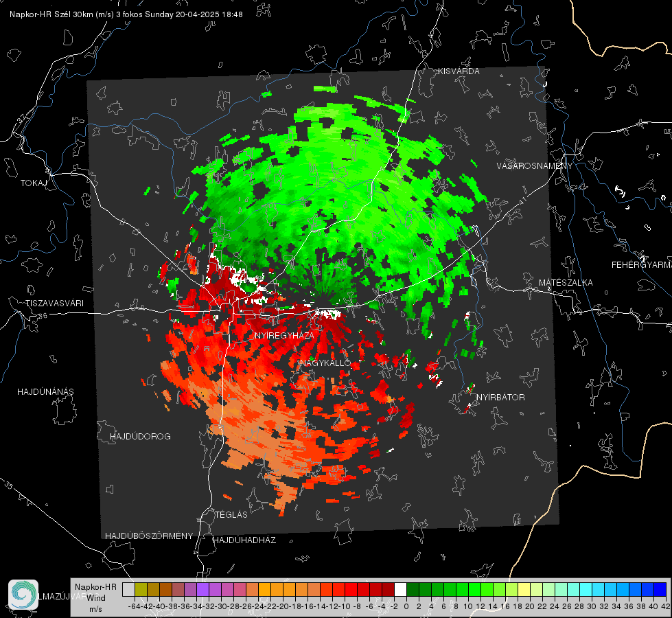Click the 42 legend value label
This screenshot has height=618, width=672.
click(x=666, y=606)
